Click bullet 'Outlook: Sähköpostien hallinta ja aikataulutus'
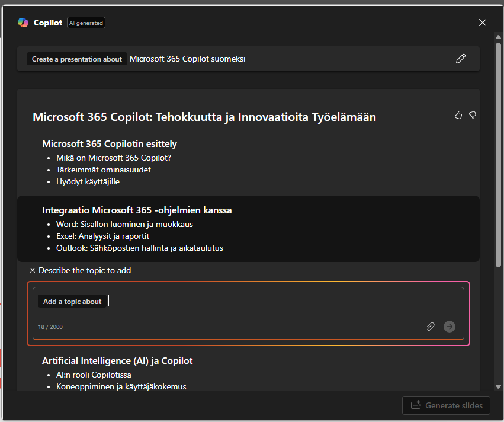This screenshot has width=504, height=422. pyautogui.click(x=140, y=248)
